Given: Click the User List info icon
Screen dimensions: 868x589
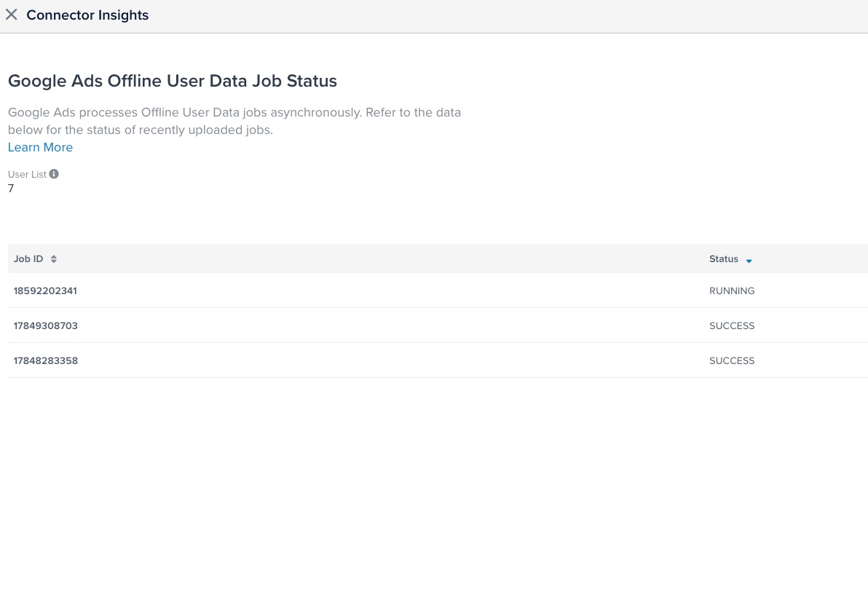Looking at the screenshot, I should (x=54, y=174).
